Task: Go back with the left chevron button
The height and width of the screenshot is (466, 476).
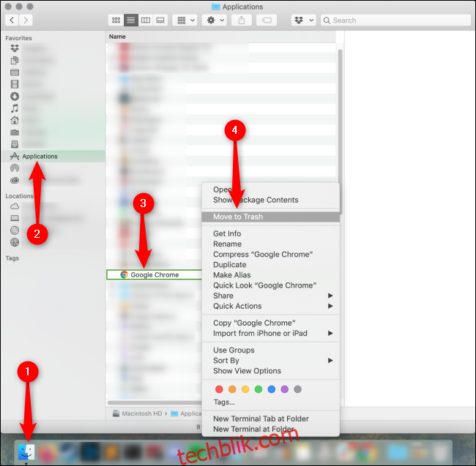Action: click(x=12, y=20)
